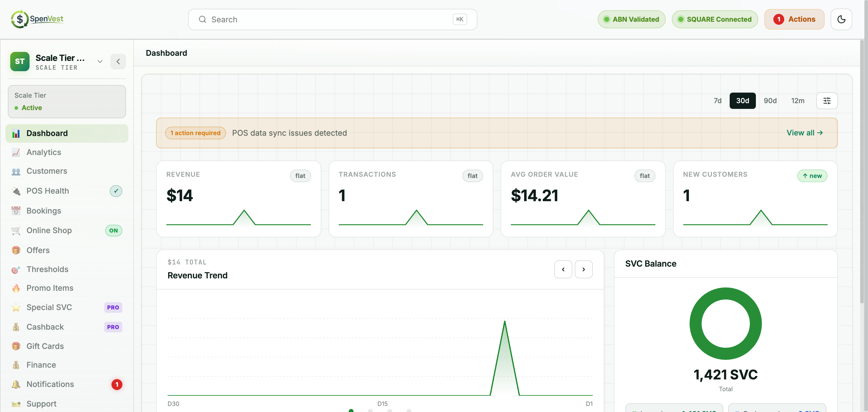Click the 1 action required badge
Image resolution: width=868 pixels, height=412 pixels.
click(195, 133)
